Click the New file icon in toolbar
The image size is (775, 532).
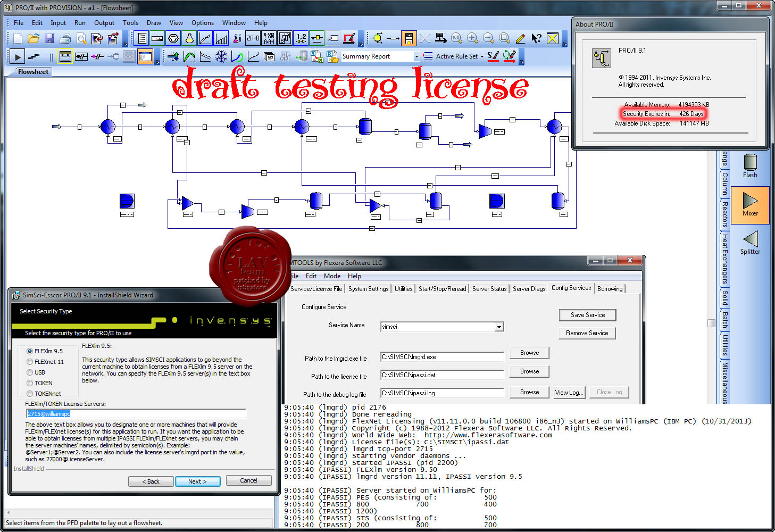(18, 38)
